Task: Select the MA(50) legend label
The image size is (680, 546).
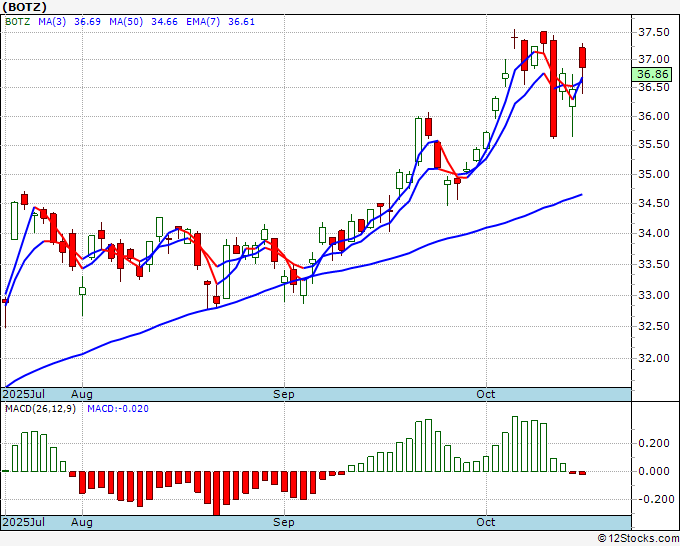Action: [126, 22]
